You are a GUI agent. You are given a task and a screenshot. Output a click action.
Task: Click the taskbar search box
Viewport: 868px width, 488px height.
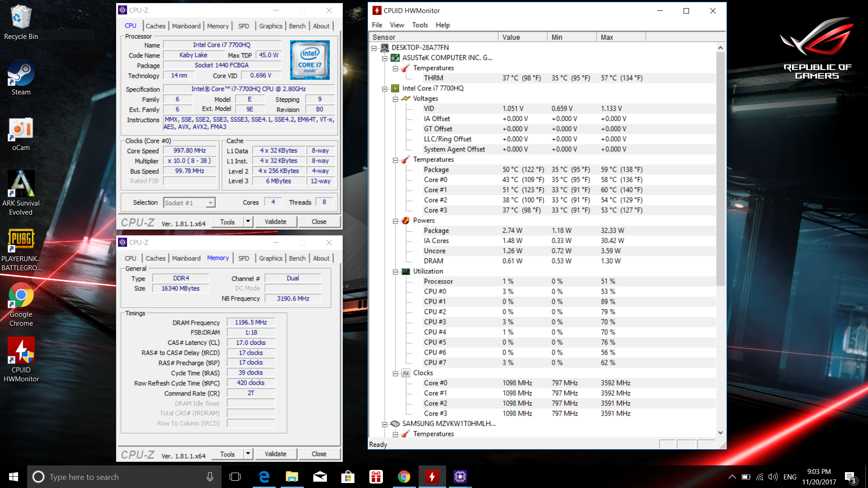click(x=124, y=477)
